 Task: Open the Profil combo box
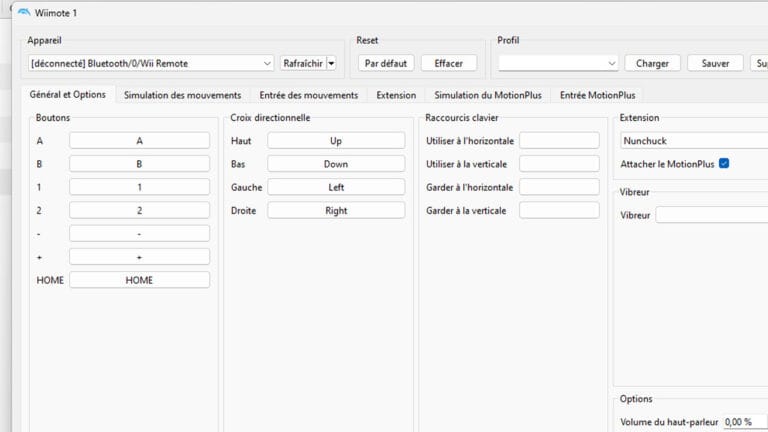point(558,63)
